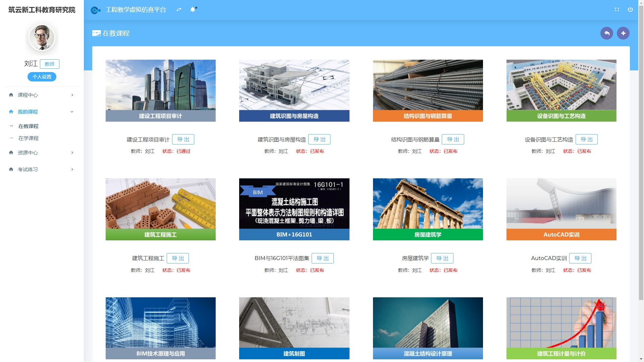The height and width of the screenshot is (362, 644).
Task: Export the 建筑工程施工 course
Action: (178, 258)
